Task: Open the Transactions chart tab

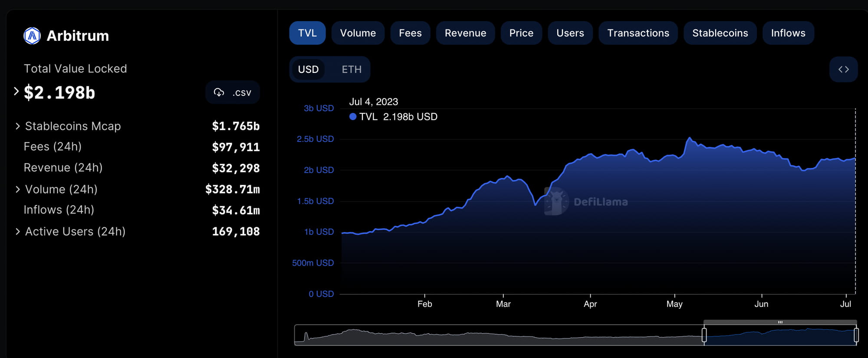Action: [638, 33]
